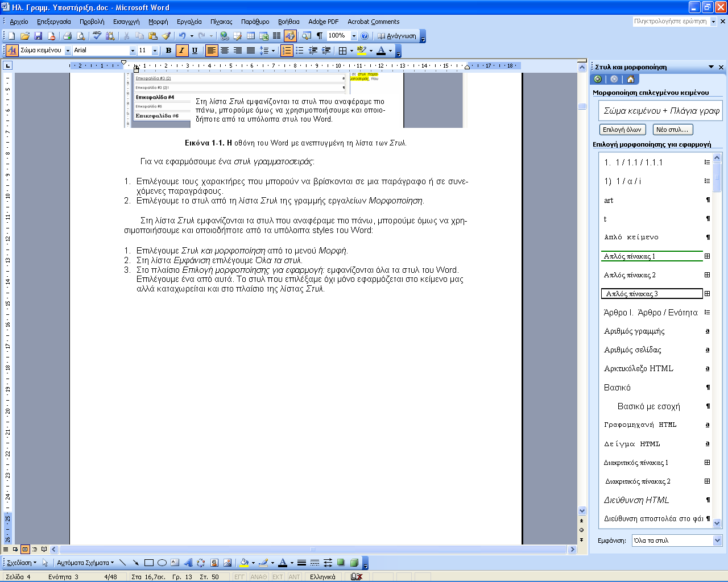Toggle Underline formatting

pyautogui.click(x=195, y=51)
